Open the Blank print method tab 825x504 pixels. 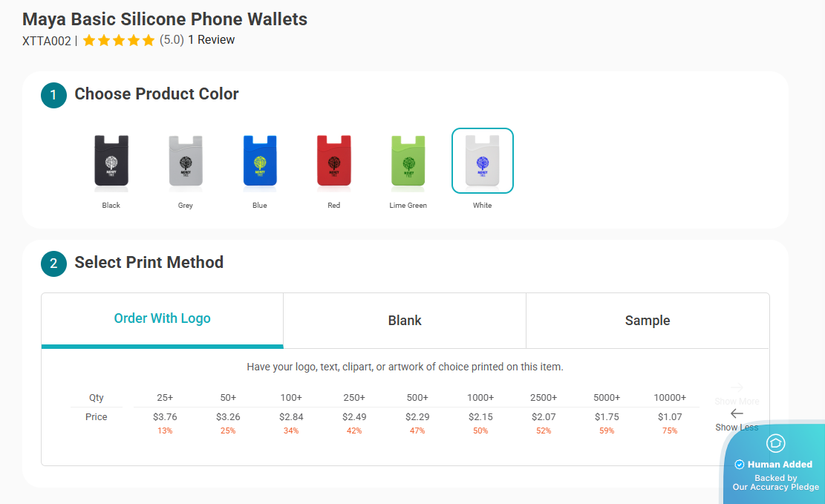pyautogui.click(x=405, y=321)
